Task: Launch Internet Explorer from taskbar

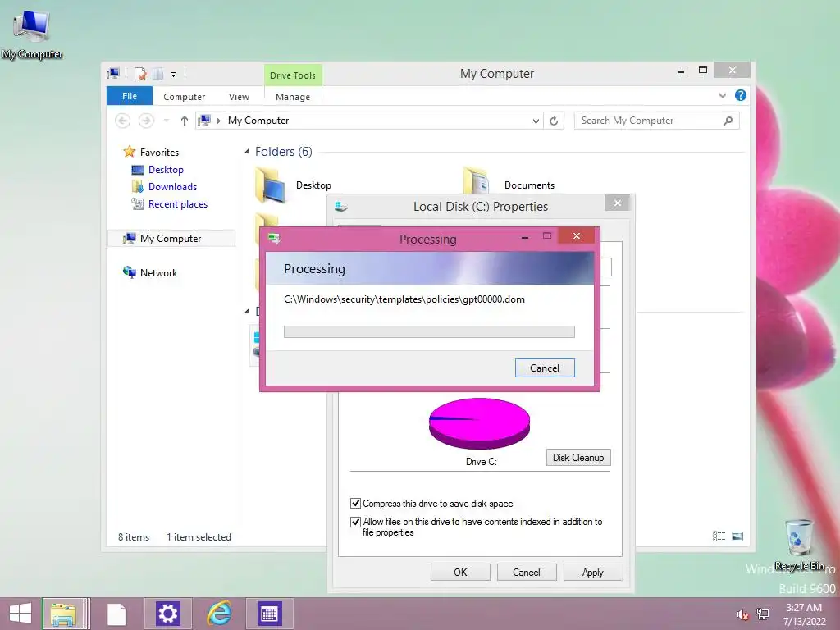Action: [x=219, y=614]
